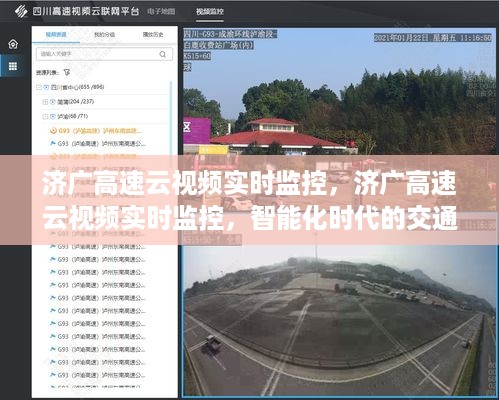Toggle the checkbox icon next to 泸渝 group
499x400 pixels.
(52, 116)
